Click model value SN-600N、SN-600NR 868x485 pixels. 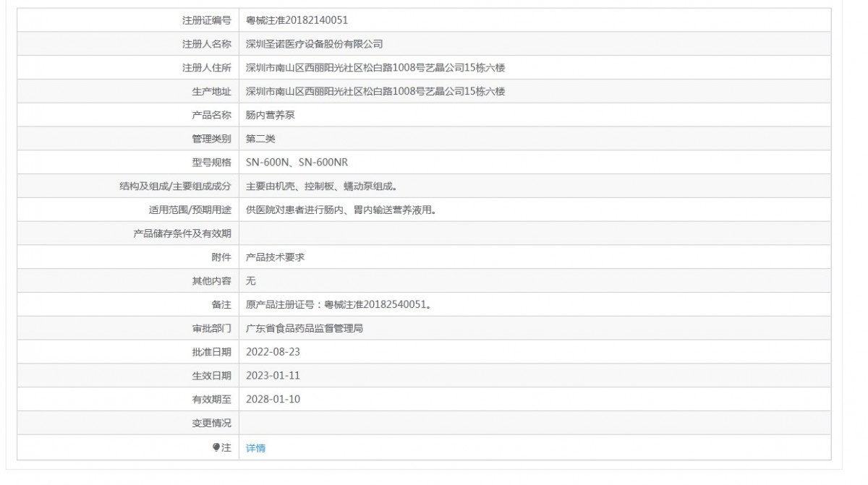[x=297, y=163]
